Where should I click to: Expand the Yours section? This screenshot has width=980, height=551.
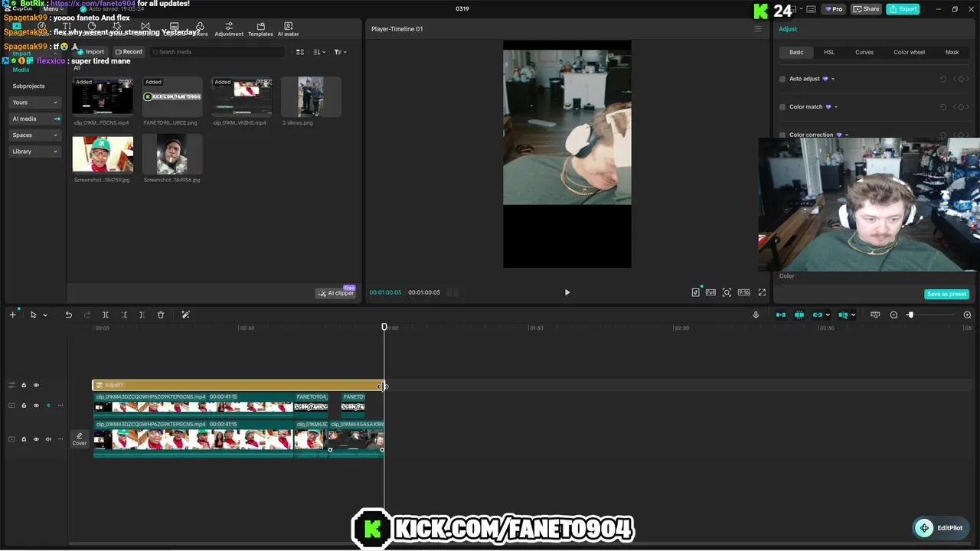click(x=34, y=103)
